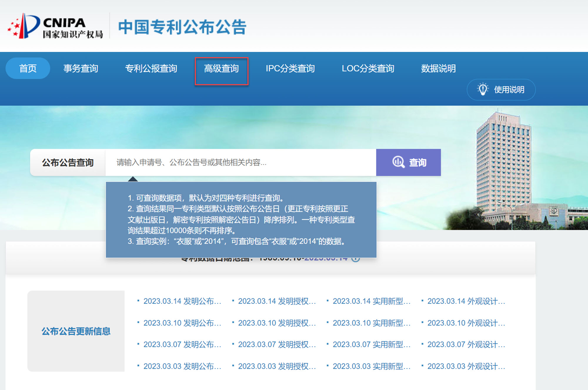Open 2023.03.07 实用新型 link
The height and width of the screenshot is (390, 588).
[371, 344]
